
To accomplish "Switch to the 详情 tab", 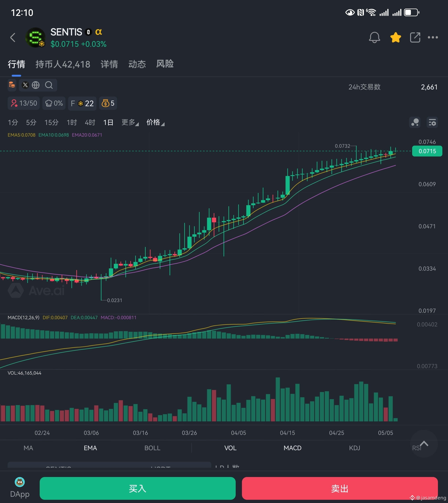I will click(109, 64).
